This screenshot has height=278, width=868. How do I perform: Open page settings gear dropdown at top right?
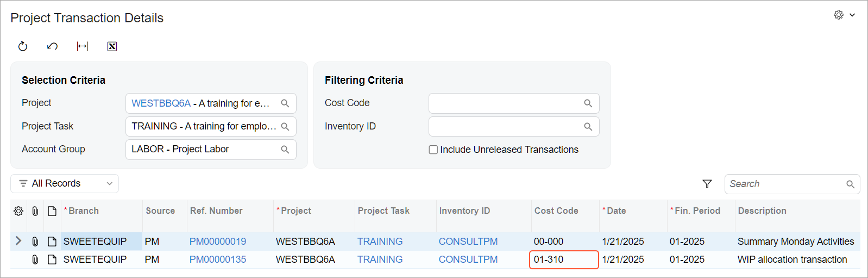tap(844, 15)
